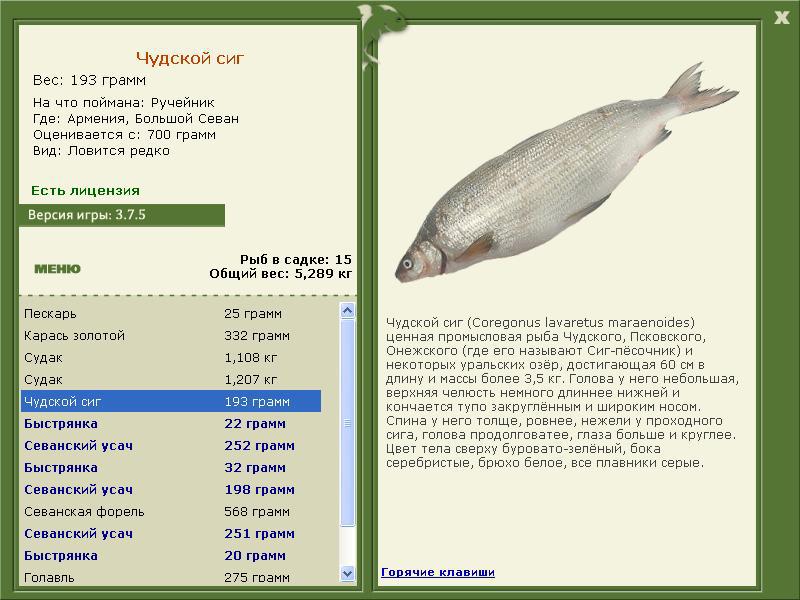Close the fish info window with X
The height and width of the screenshot is (600, 800).
pos(781,17)
